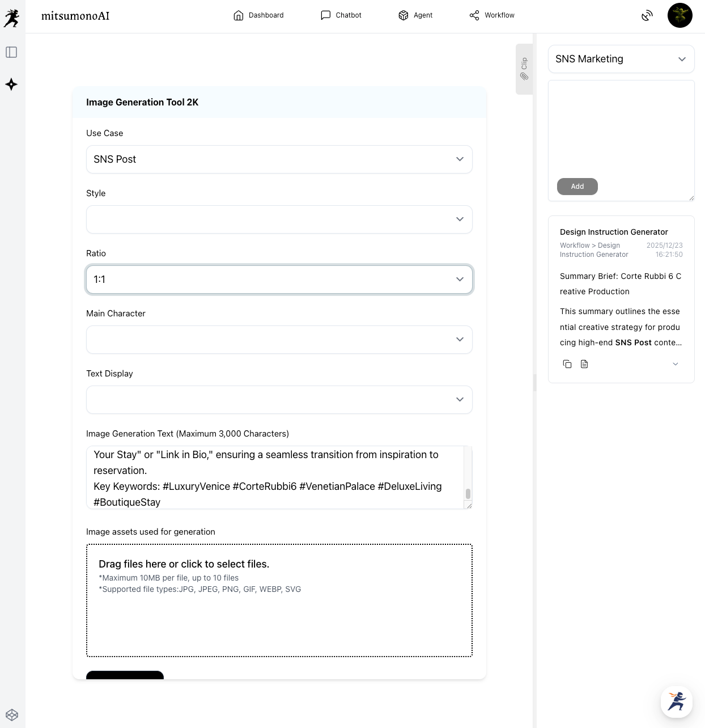This screenshot has width=705, height=728.
Task: Expand the Design Instruction Generator card chevron
Action: click(x=675, y=364)
